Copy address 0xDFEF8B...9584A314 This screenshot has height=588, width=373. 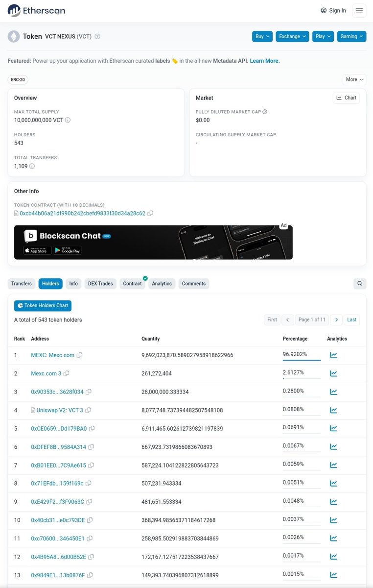tap(91, 447)
